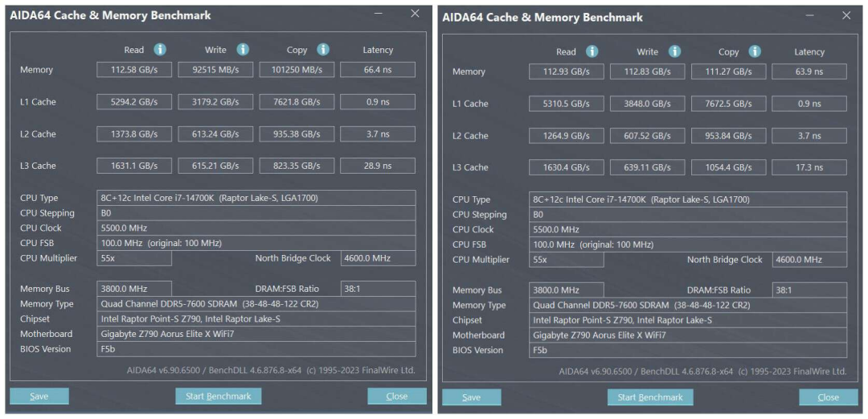This screenshot has width=868, height=419.
Task: Minimize the left benchmark window
Action: tap(378, 14)
